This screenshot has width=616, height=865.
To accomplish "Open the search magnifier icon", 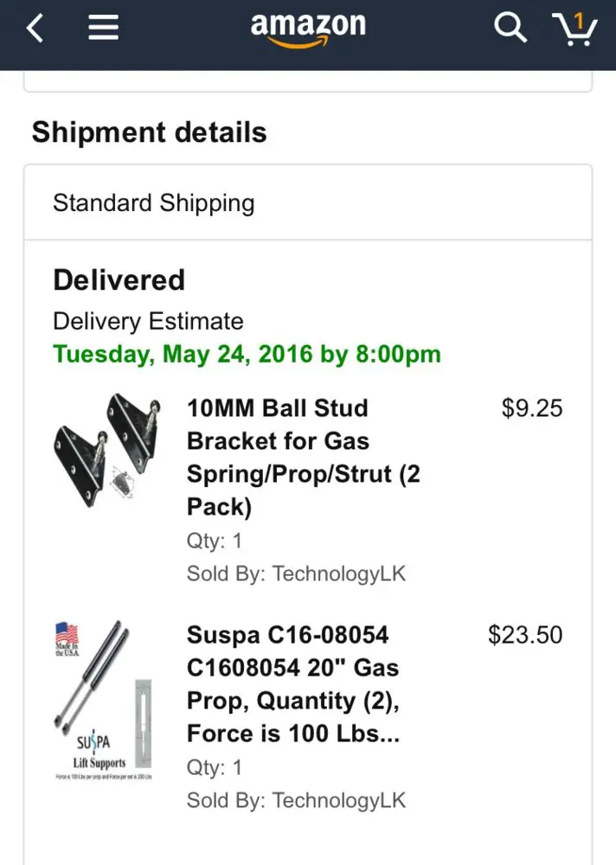I will tap(510, 28).
